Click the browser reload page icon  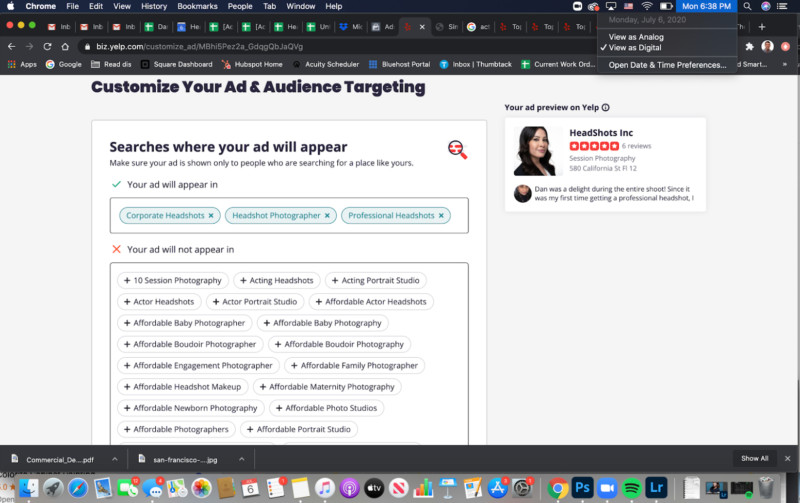pos(47,46)
